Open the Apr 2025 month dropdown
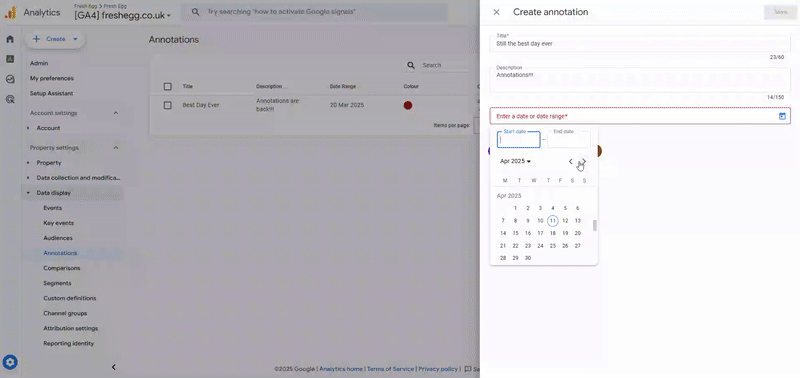 [x=515, y=161]
